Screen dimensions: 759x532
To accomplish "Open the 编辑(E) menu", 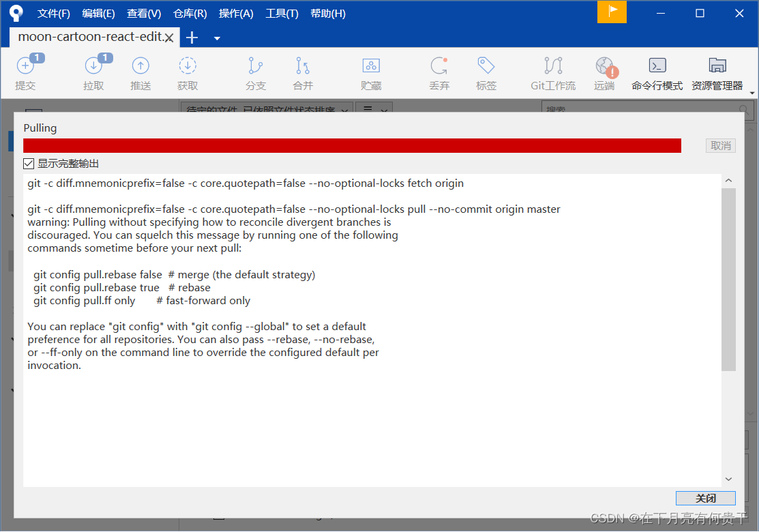I will point(98,14).
